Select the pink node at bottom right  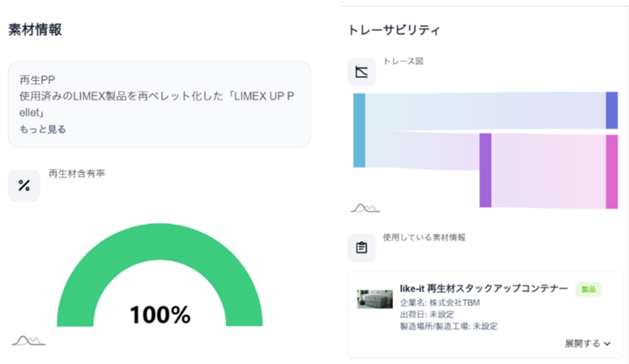coord(611,171)
